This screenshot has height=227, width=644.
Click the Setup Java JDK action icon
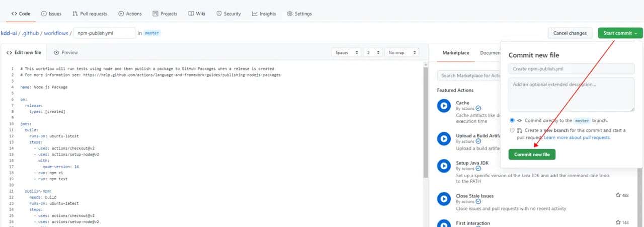(443, 166)
